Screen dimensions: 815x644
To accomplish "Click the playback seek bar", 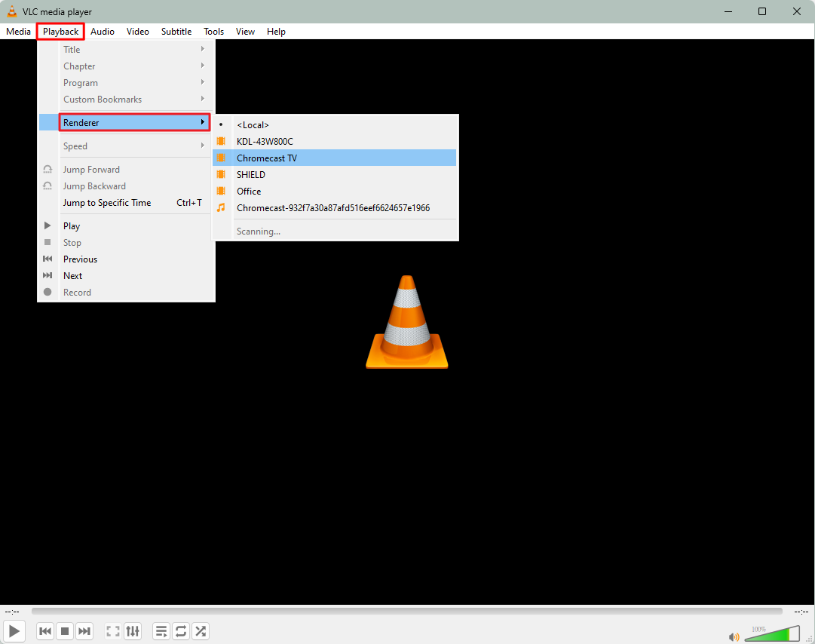I will point(407,612).
